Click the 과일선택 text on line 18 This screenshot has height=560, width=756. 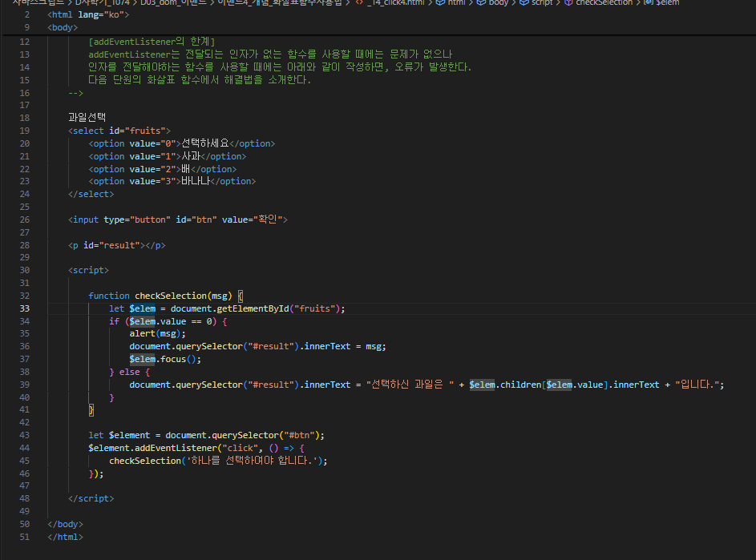[x=87, y=118]
